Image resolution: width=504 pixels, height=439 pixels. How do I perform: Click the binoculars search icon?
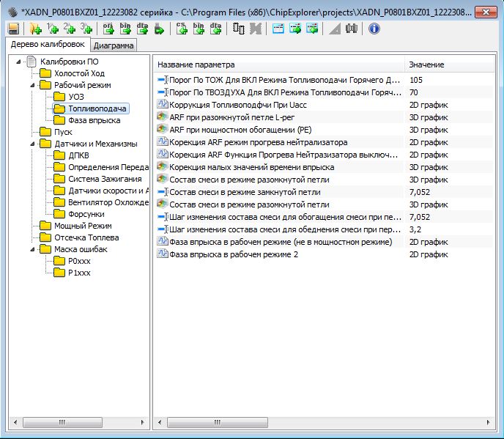click(x=352, y=29)
